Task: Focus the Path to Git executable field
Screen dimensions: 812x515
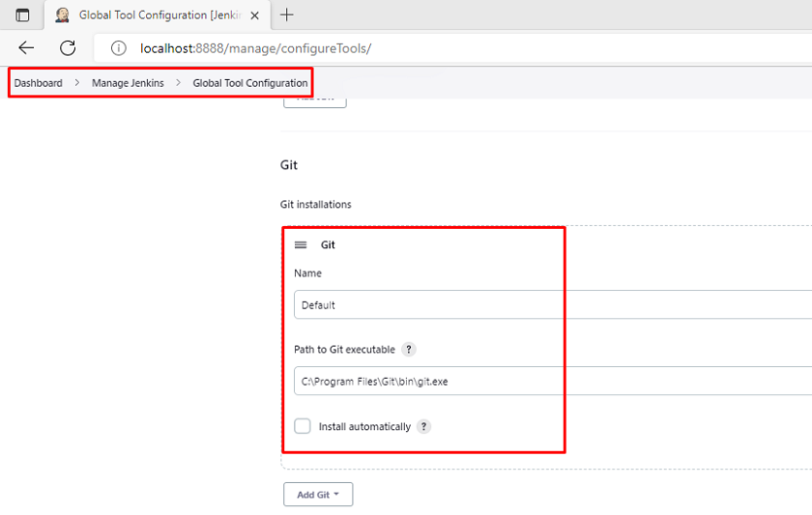Action: point(551,381)
